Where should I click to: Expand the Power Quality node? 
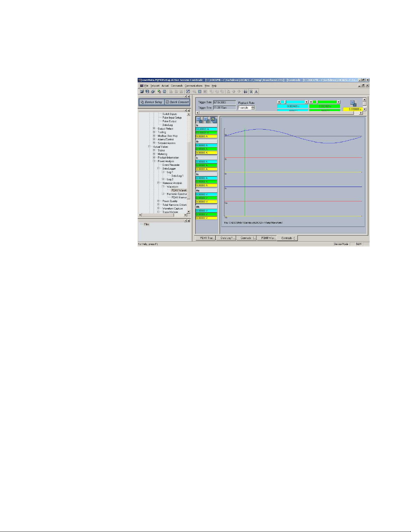[x=158, y=201]
